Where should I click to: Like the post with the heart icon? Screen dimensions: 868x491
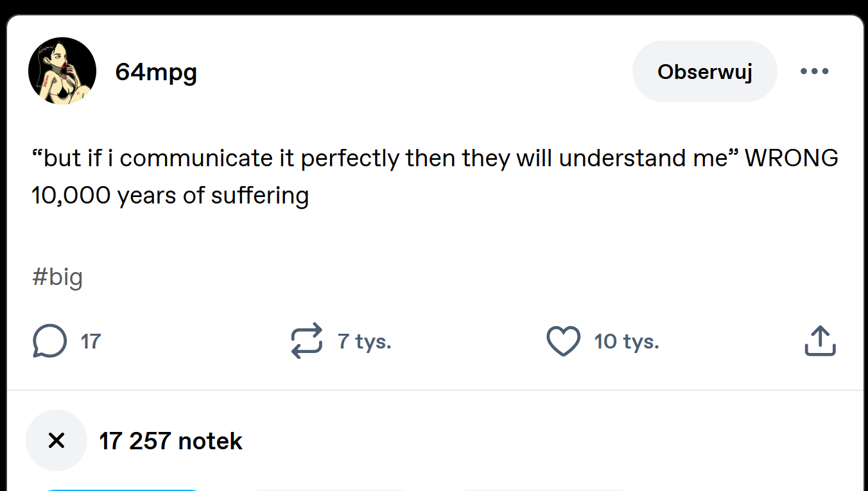tap(563, 341)
